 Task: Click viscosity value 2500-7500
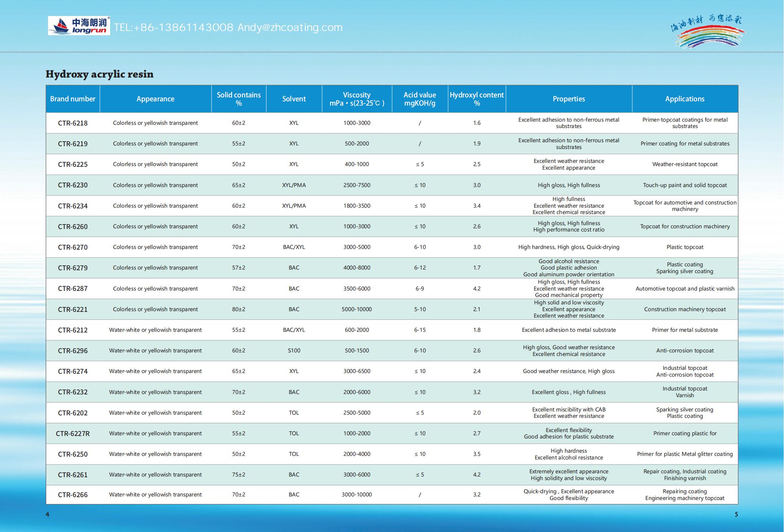(x=357, y=185)
